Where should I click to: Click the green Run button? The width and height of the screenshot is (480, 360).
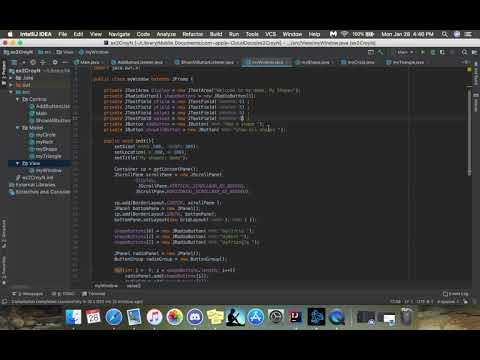tap(423, 52)
